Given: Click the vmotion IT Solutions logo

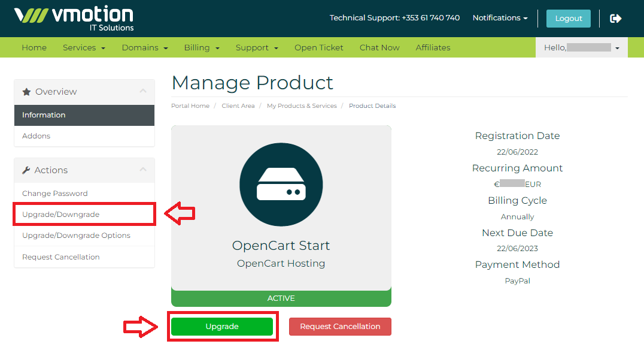Looking at the screenshot, I should click(74, 19).
